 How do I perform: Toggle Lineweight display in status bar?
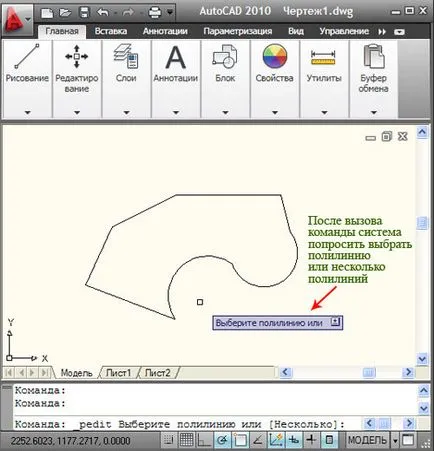311,440
